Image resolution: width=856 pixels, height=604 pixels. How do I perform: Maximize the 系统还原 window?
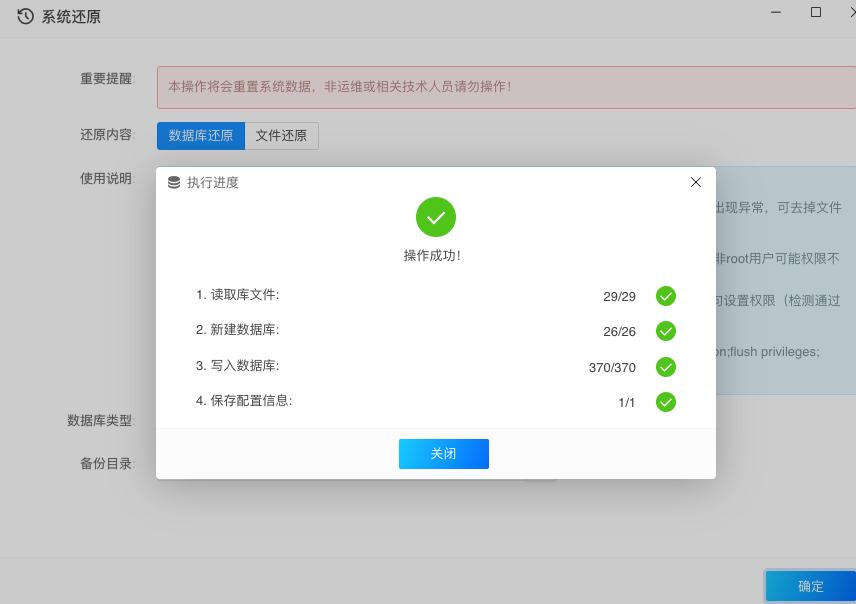[816, 12]
